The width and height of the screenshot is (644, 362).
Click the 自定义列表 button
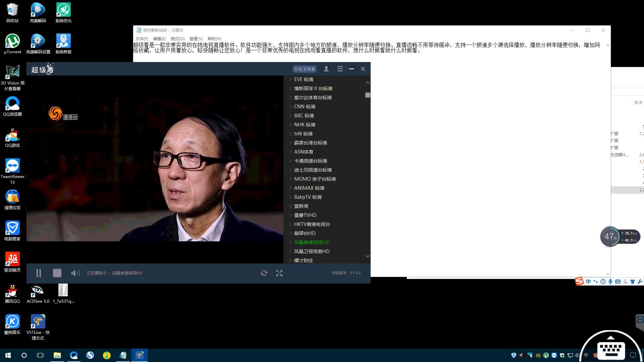[305, 69]
